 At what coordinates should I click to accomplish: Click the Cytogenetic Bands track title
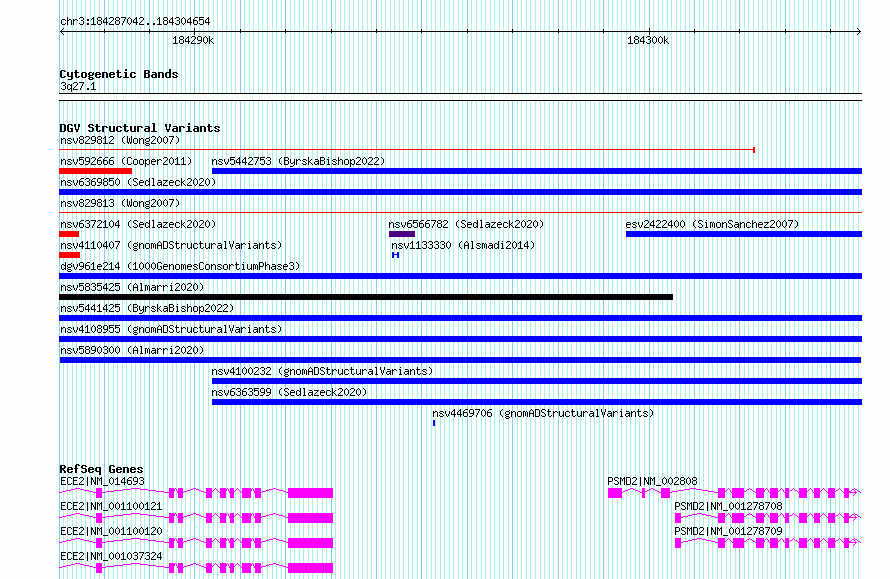click(119, 74)
